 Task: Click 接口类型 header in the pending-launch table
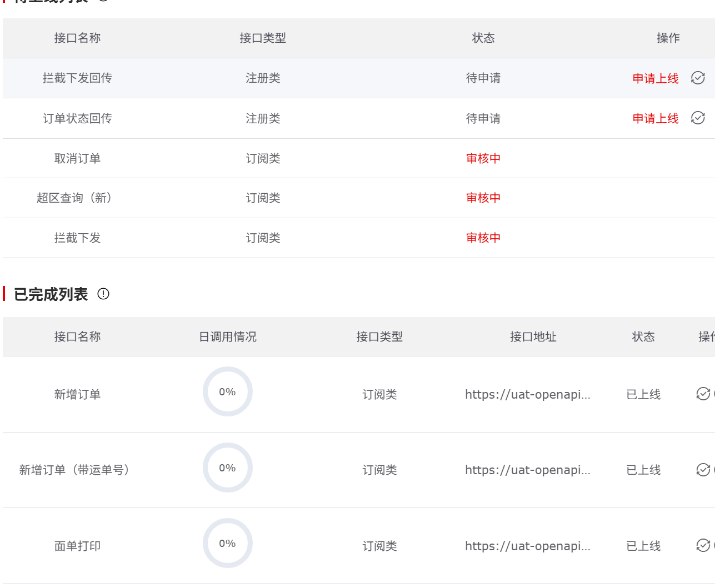[263, 38]
